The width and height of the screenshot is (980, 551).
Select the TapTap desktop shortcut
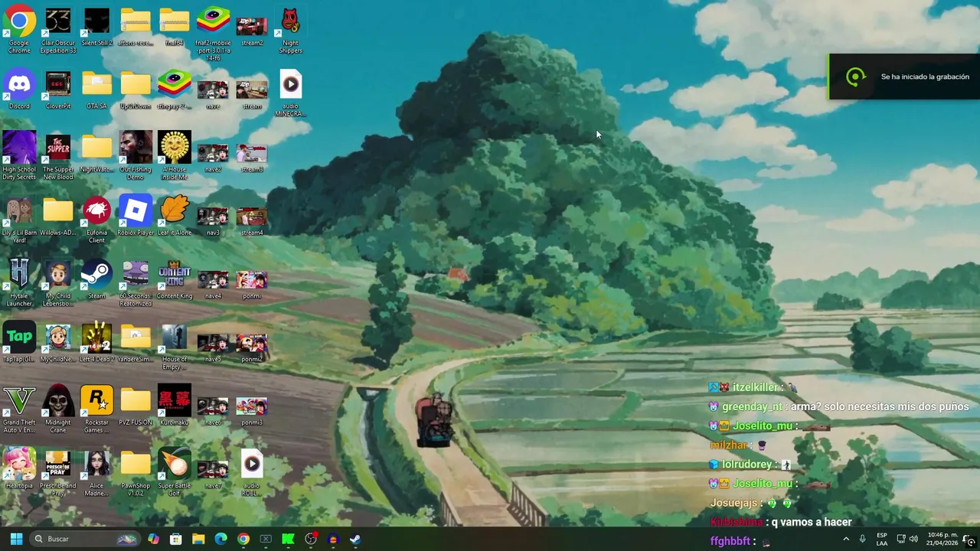[x=19, y=343]
